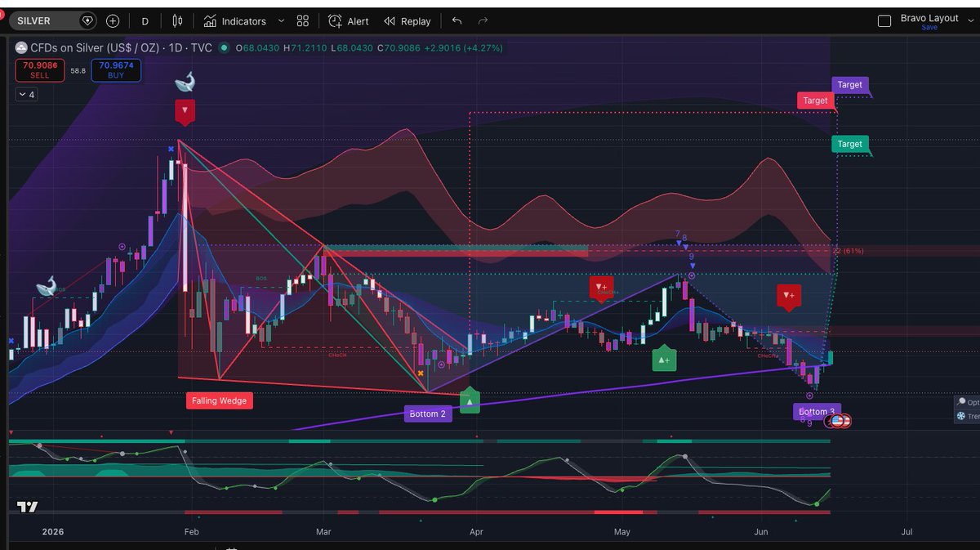Click the red down-arrow signal under the whale
This screenshot has height=550, width=980.
coord(185,111)
